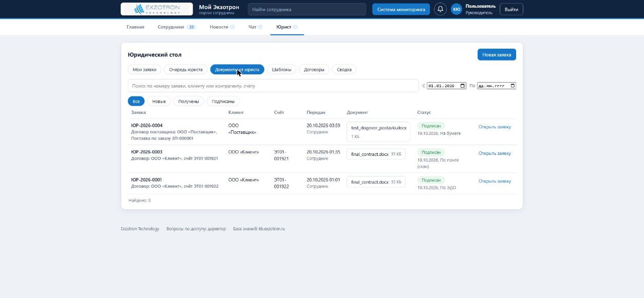Click account number 'ЭТ01-001922'

pyautogui.click(x=281, y=183)
